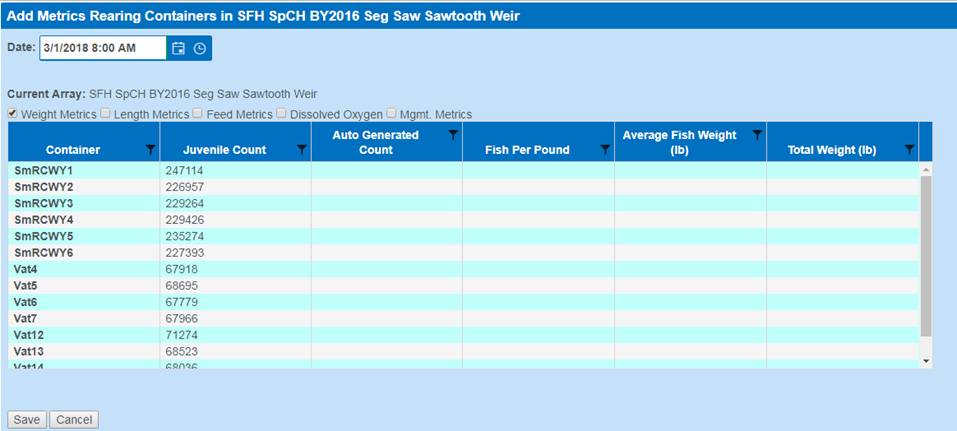This screenshot has height=431, width=957.
Task: Click the Fish Per Pound filter icon
Action: [x=605, y=150]
